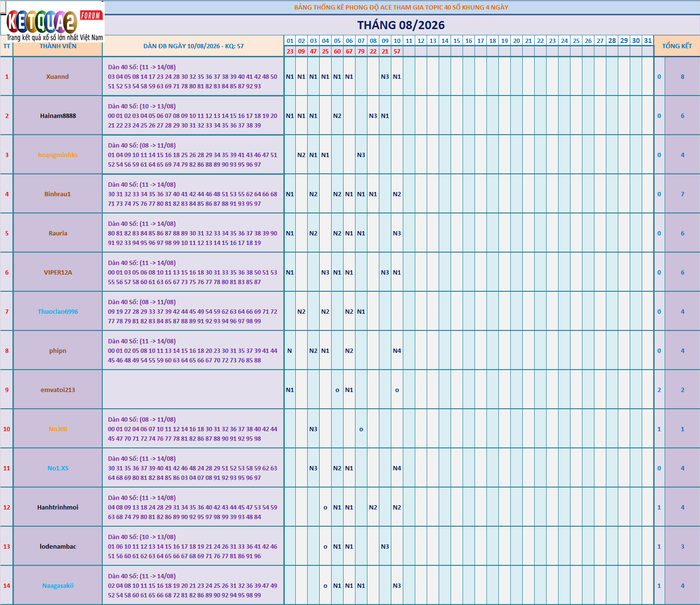Select 'N3' under day 09 in lodenambac row
Screen dimensions: 700x605
385,547
